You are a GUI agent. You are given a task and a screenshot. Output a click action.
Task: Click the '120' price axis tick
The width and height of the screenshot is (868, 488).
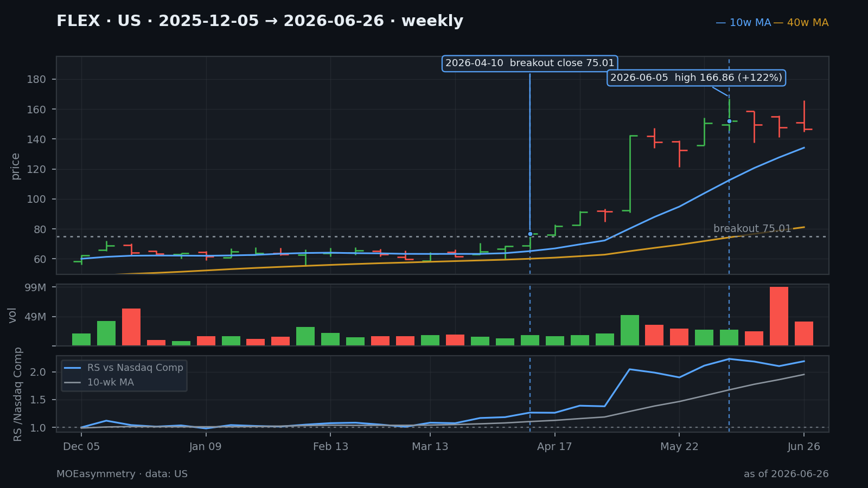[x=36, y=170]
